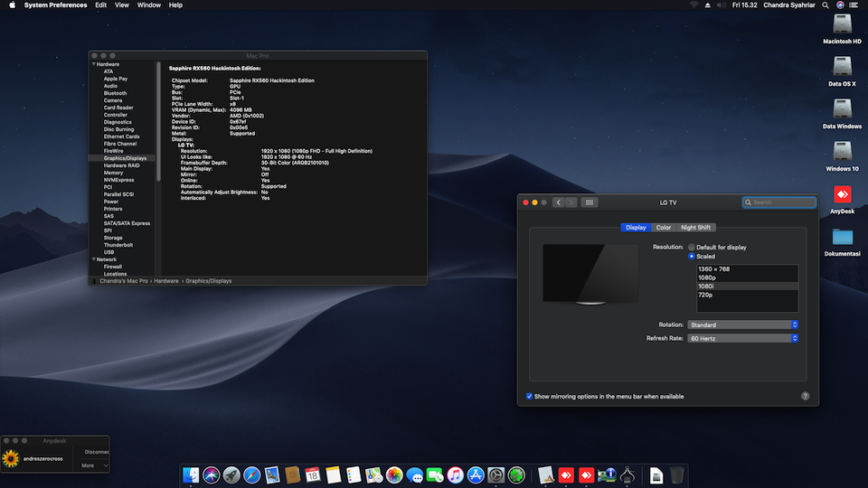Click the Apple menu logo
Image resolution: width=868 pixels, height=488 pixels.
(x=12, y=5)
